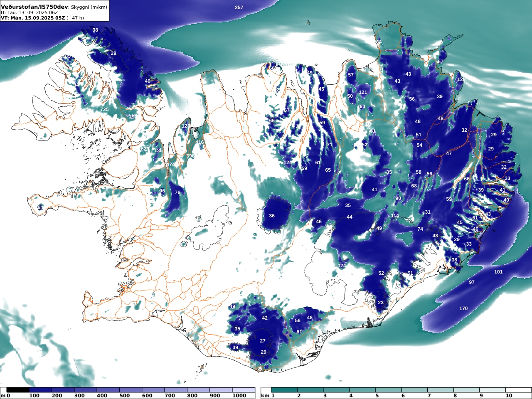The image size is (532, 399).
Task: Click the value 44 on the map
Action: pos(350,217)
